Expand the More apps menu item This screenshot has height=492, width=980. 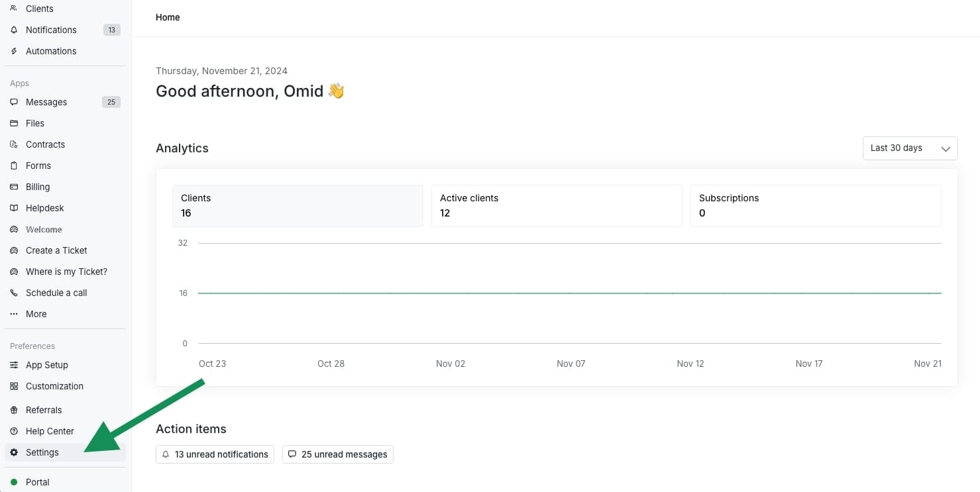pyautogui.click(x=36, y=314)
